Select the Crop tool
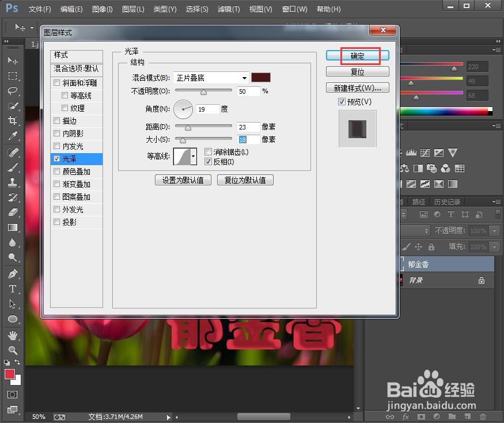The height and width of the screenshot is (423, 504). [13, 120]
